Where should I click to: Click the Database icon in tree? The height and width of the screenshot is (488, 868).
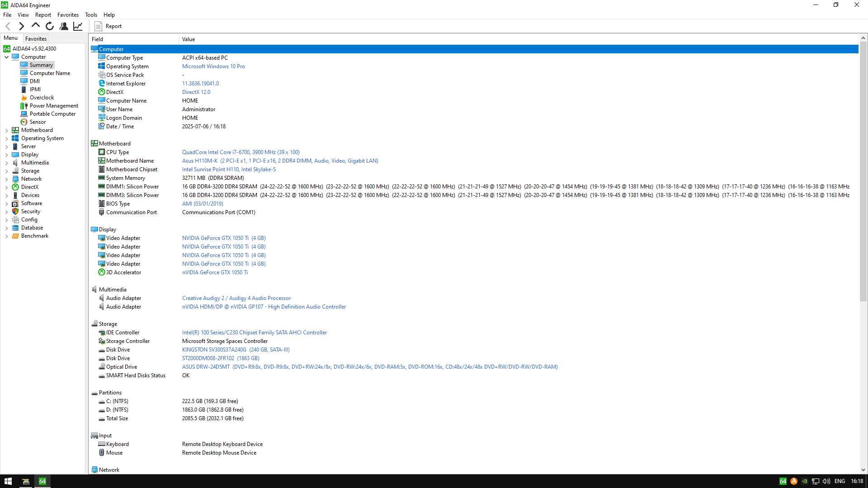15,228
